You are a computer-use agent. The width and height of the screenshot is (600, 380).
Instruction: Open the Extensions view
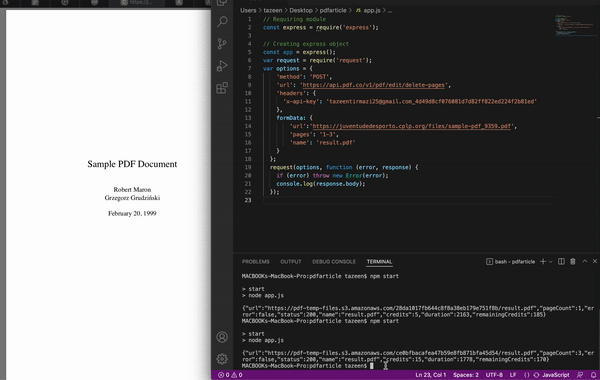[222, 88]
